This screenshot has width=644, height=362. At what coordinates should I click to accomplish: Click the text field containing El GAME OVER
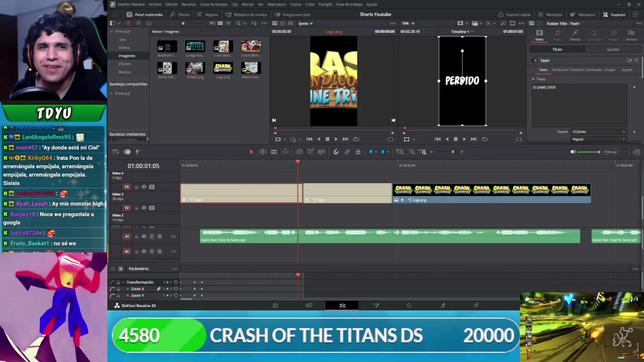point(579,105)
